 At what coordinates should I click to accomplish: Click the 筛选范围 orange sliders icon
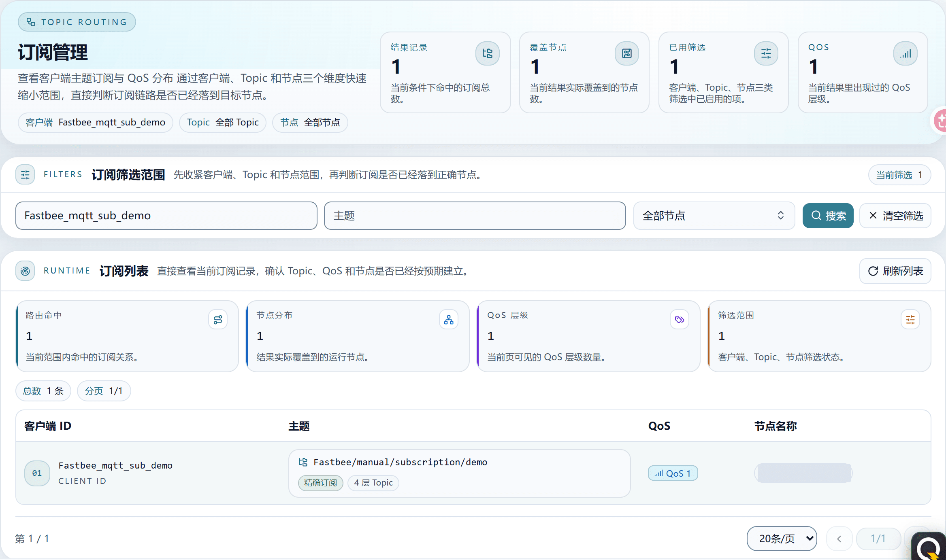click(910, 320)
